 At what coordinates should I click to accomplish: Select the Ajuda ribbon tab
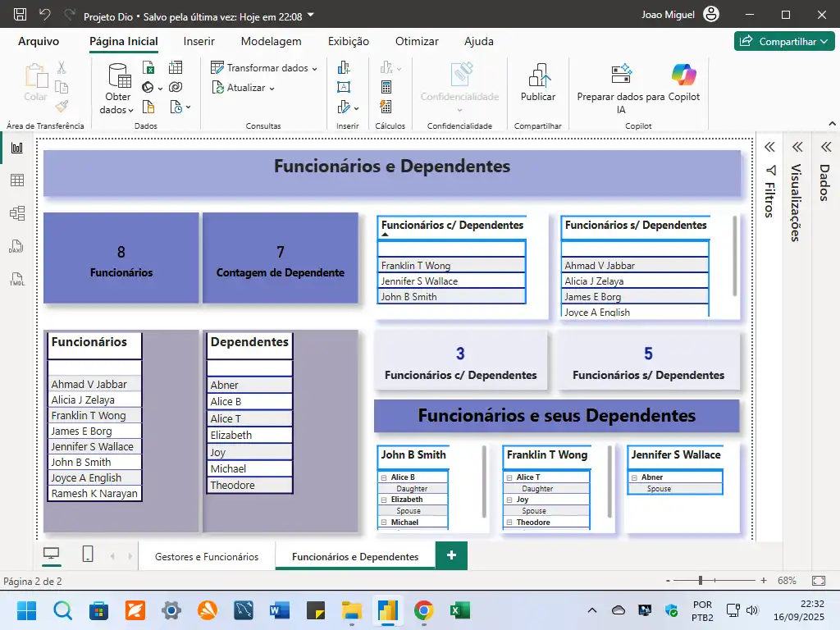[479, 41]
